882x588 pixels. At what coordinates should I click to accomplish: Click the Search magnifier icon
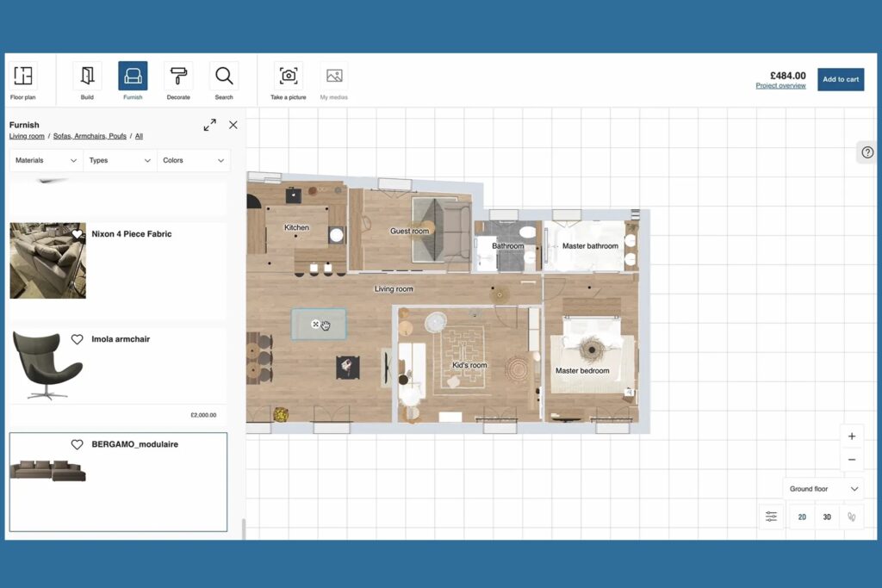pyautogui.click(x=224, y=77)
